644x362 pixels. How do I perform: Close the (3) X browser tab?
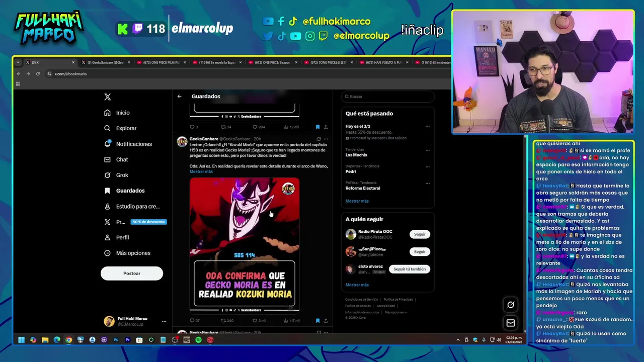(73, 62)
